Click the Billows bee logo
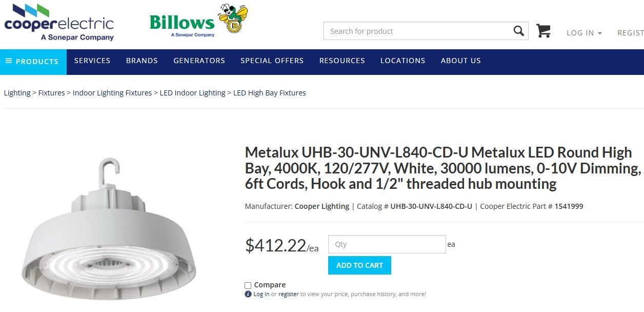The image size is (644, 312). pyautogui.click(x=198, y=22)
